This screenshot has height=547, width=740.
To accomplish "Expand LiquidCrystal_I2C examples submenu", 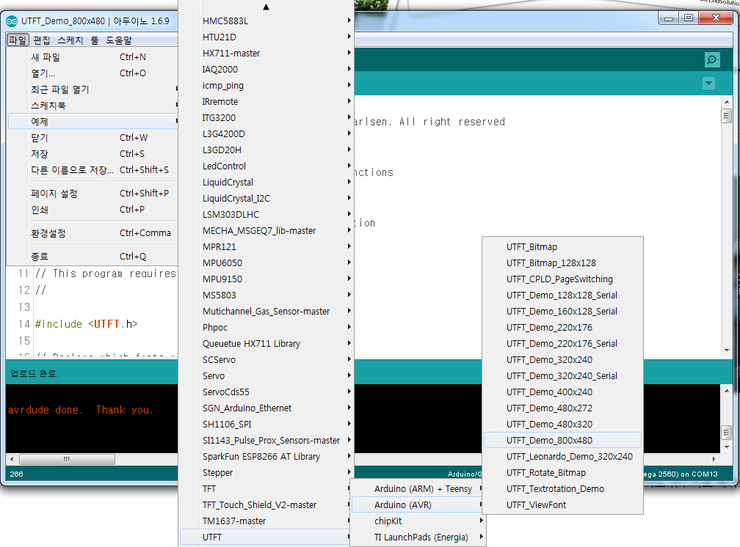I will [266, 198].
